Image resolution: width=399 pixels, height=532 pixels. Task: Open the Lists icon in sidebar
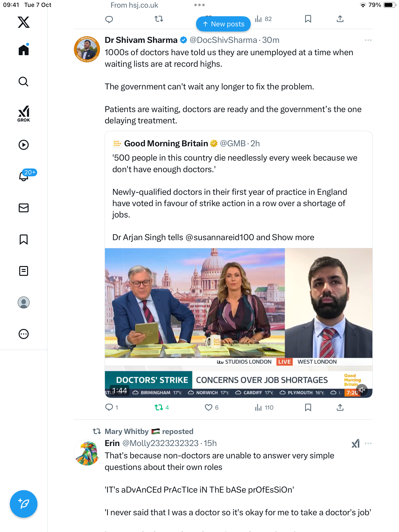(24, 271)
